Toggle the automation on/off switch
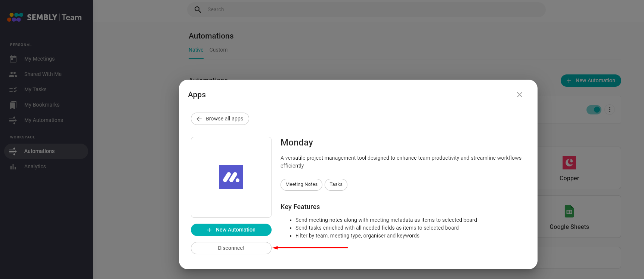The height and width of the screenshot is (279, 644). coord(594,110)
